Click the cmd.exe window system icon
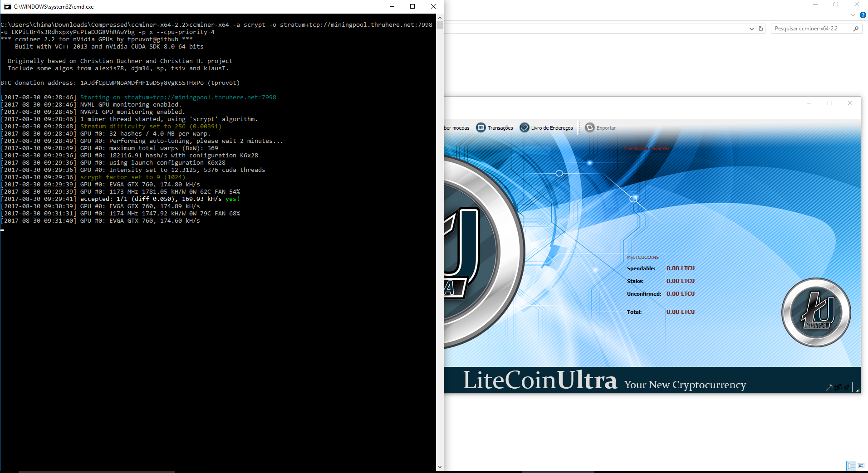 click(7, 6)
